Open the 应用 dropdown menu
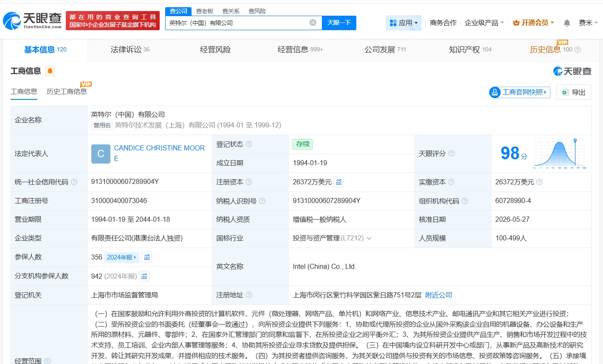The image size is (603, 364). tap(403, 23)
